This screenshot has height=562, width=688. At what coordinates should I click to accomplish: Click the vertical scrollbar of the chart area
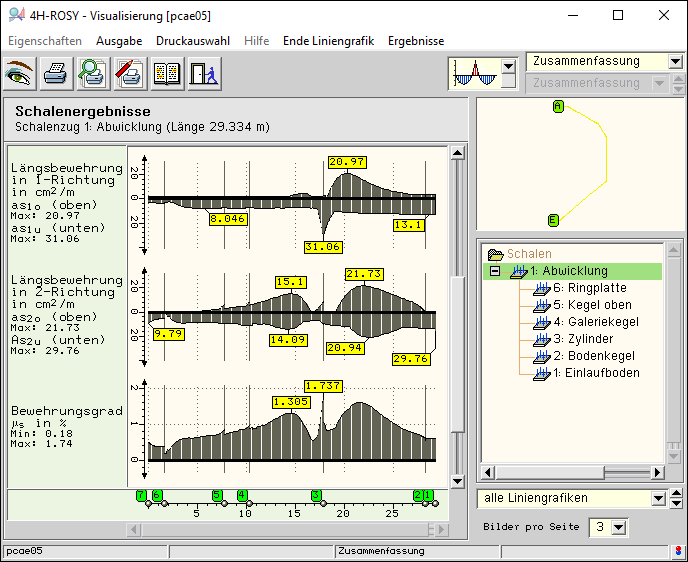457,300
